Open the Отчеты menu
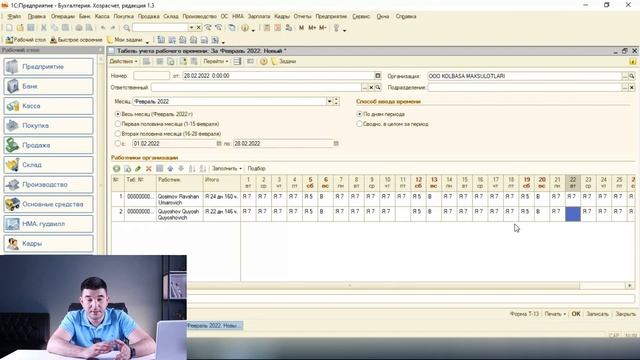The image size is (640, 360). click(x=302, y=16)
